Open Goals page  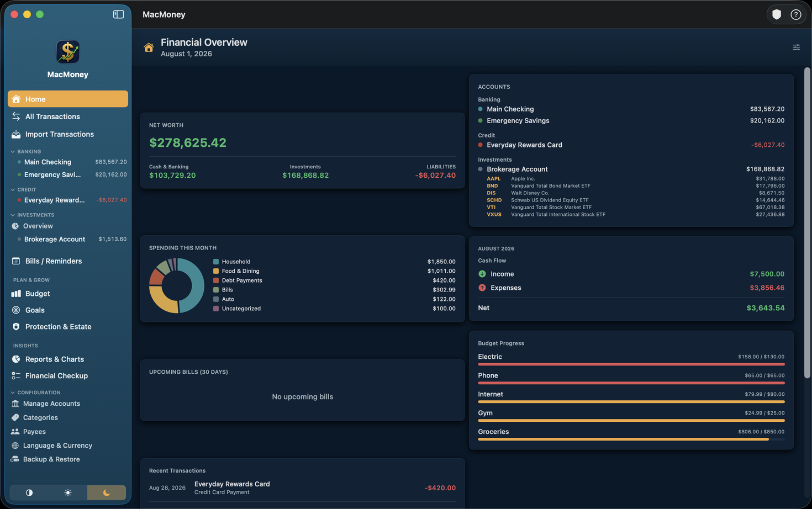[68, 310]
